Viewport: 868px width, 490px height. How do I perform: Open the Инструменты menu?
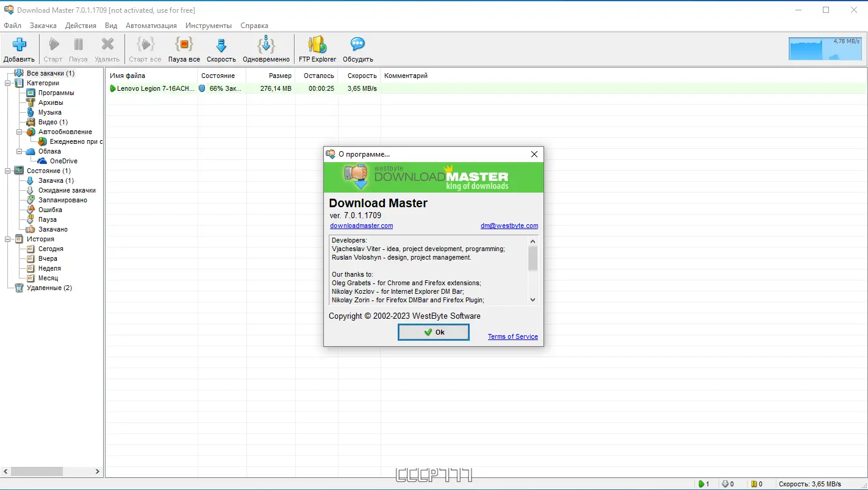point(209,26)
